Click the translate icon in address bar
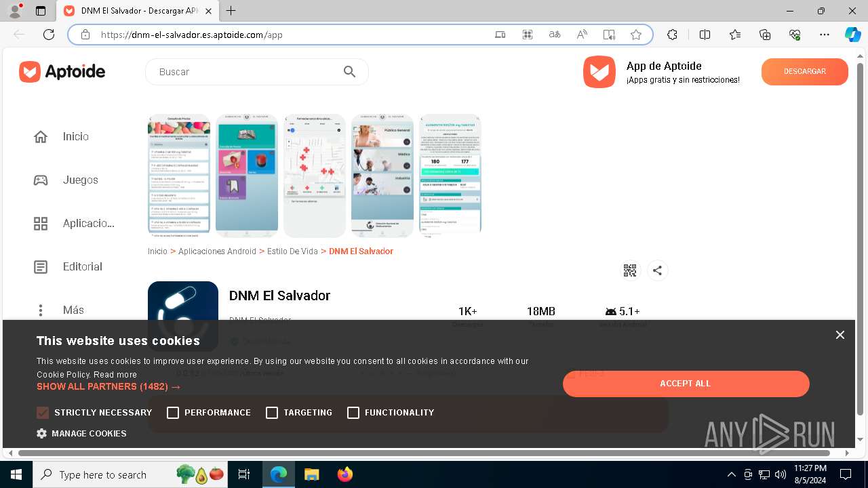This screenshot has height=488, width=868. 555,35
